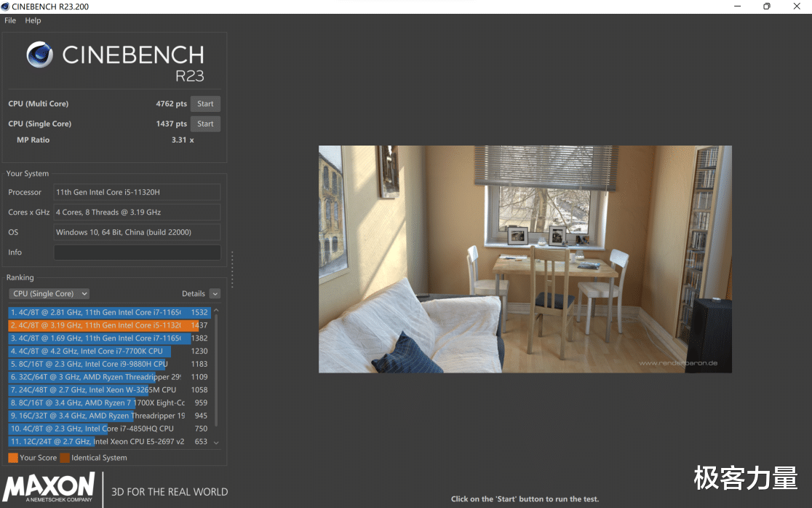812x508 pixels.
Task: Click the Details label in Ranking
Action: 193,293
